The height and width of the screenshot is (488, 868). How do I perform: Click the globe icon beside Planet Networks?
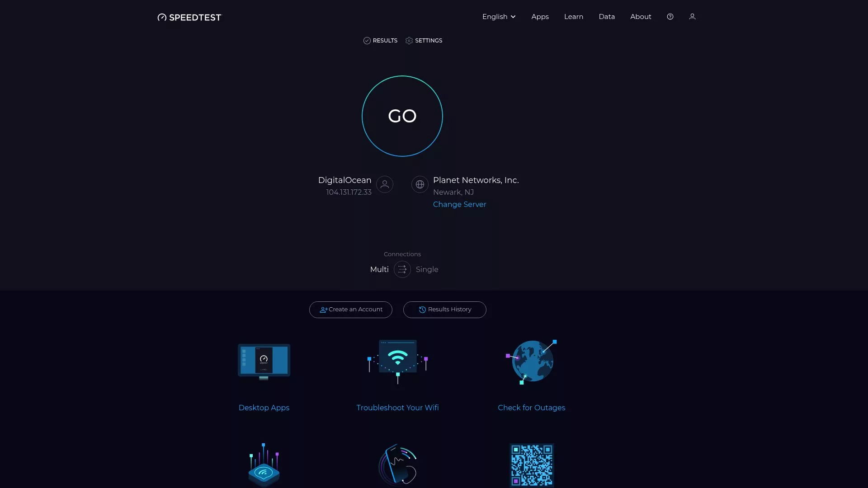coord(420,184)
